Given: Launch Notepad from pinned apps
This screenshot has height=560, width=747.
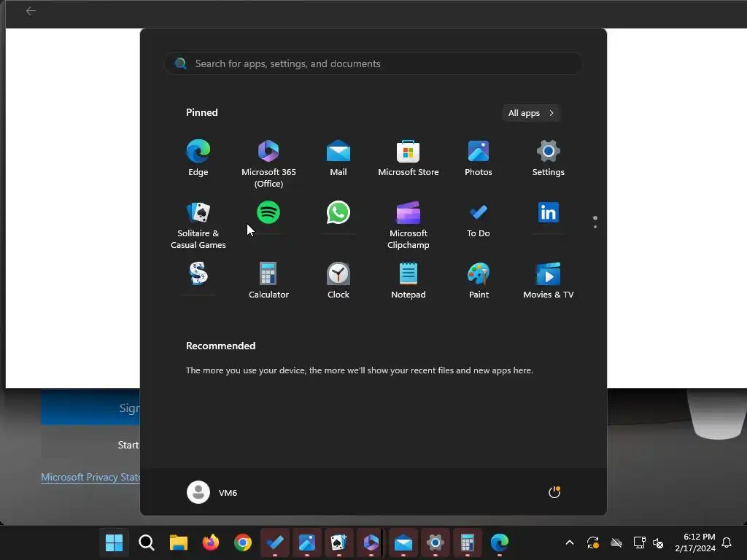Looking at the screenshot, I should tap(409, 281).
